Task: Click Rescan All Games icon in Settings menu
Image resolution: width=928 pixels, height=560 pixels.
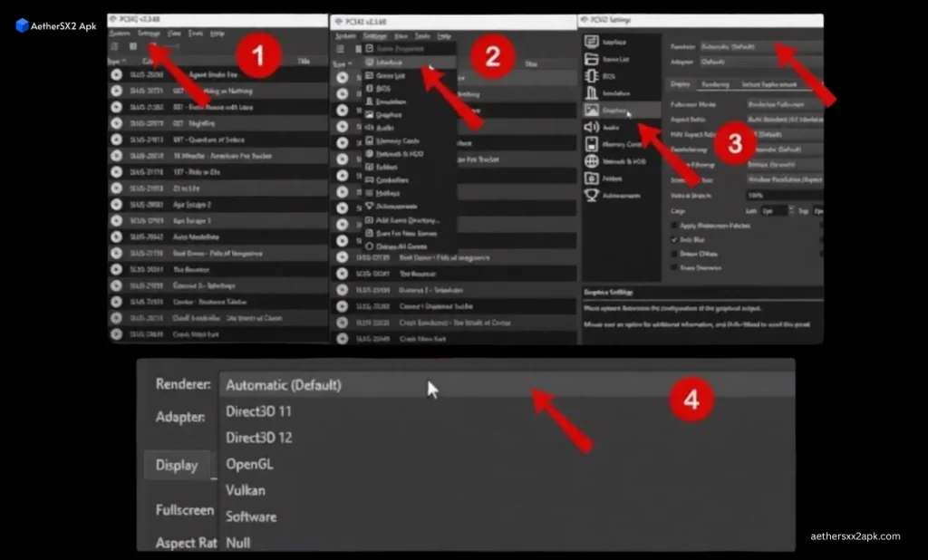Action: coord(370,246)
